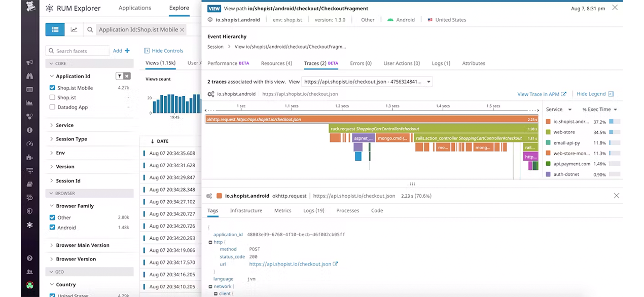Open the megaphone icon in left sidebar

(x=30, y=63)
